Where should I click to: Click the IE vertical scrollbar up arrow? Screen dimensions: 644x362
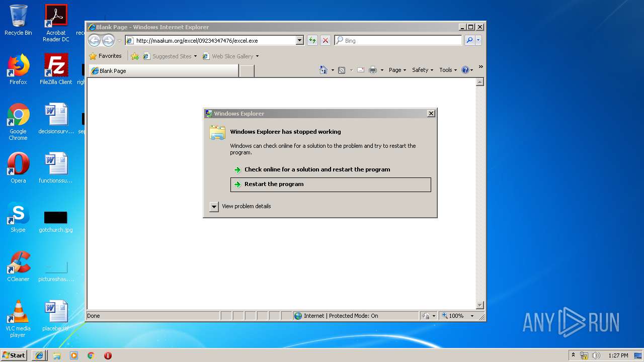coord(480,81)
